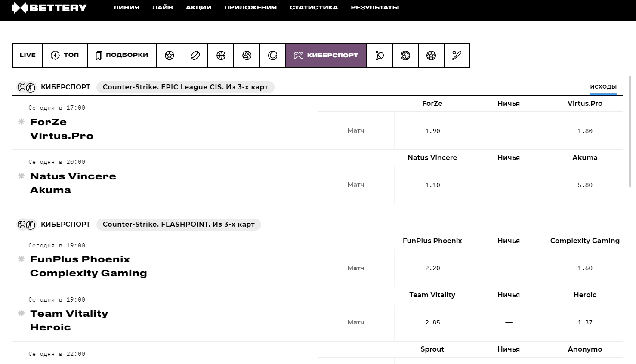Bet on ForZe at odds 1.90
The image size is (636, 364).
432,131
